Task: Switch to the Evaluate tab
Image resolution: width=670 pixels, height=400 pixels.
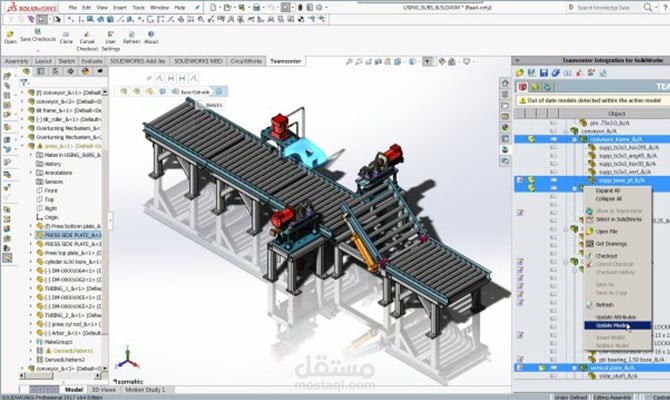Action: pyautogui.click(x=91, y=61)
